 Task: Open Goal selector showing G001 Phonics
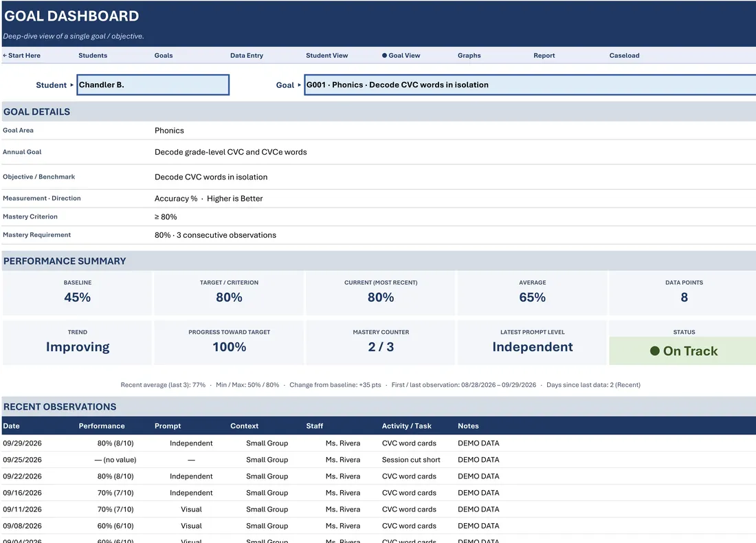pos(530,85)
